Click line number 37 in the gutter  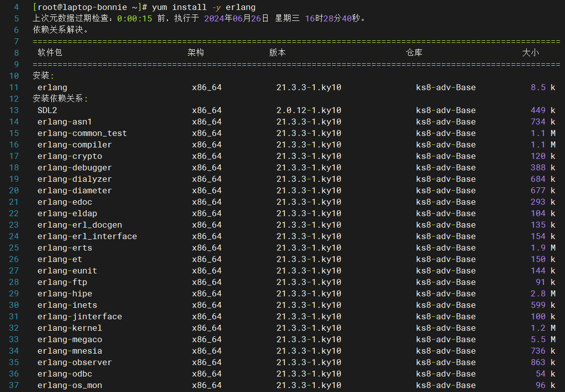click(14, 386)
